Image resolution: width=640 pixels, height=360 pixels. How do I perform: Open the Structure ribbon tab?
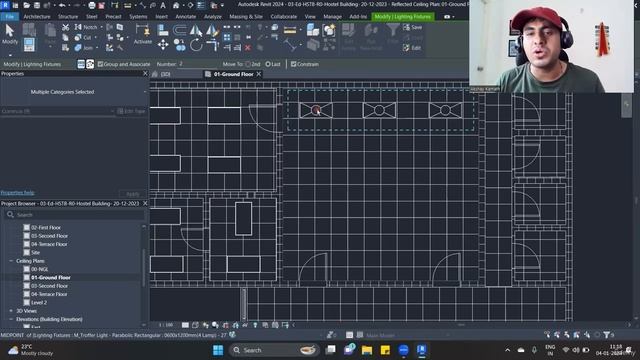pos(68,17)
